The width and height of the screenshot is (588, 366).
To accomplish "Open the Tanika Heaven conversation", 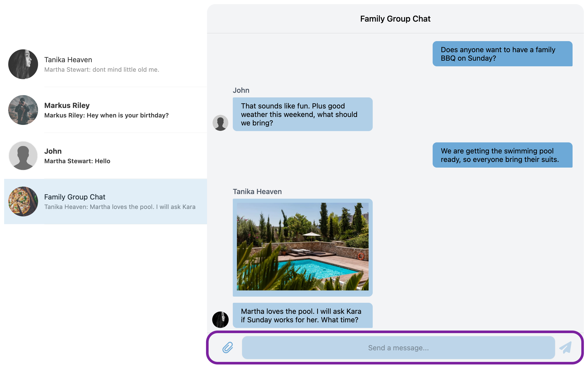I will (105, 64).
